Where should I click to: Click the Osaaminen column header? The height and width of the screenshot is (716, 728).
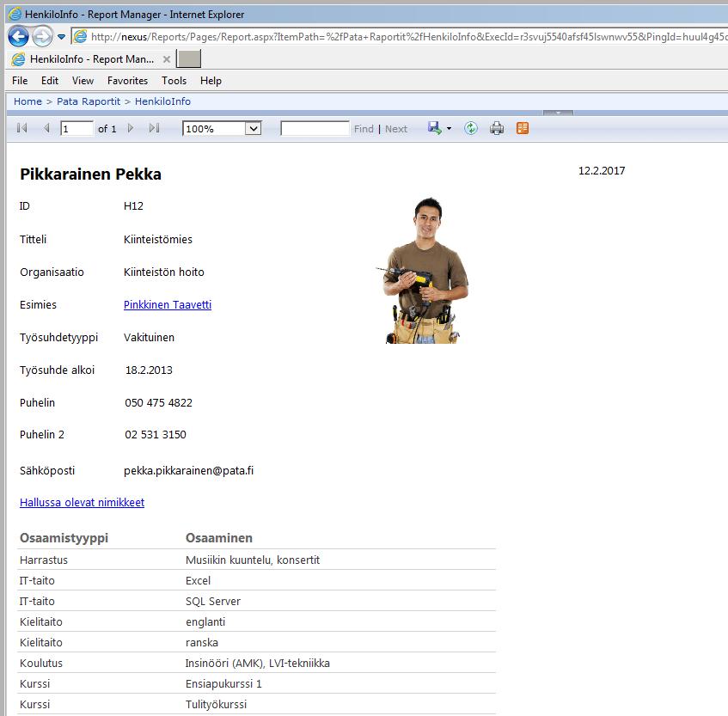(x=219, y=538)
